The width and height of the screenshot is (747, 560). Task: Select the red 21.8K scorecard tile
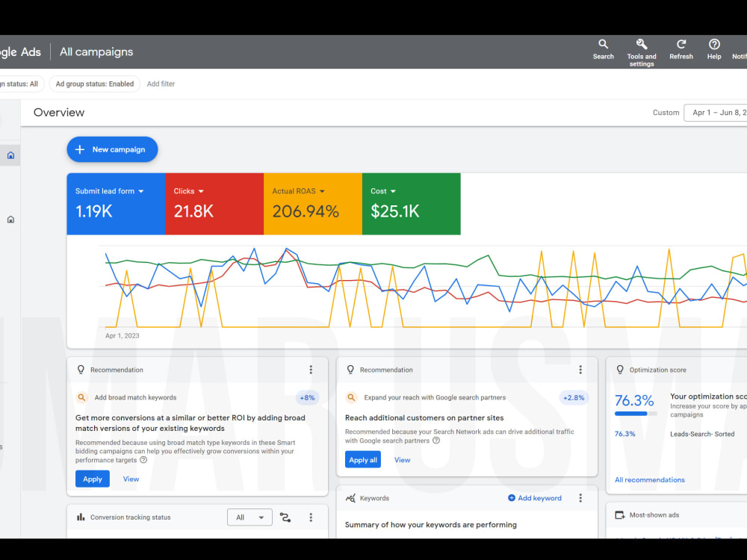pyautogui.click(x=214, y=204)
